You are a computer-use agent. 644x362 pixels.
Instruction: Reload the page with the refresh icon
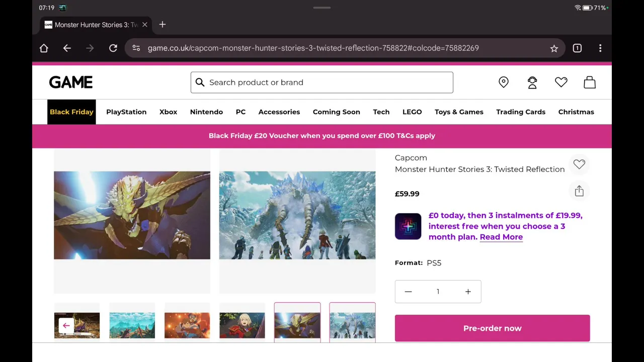113,48
